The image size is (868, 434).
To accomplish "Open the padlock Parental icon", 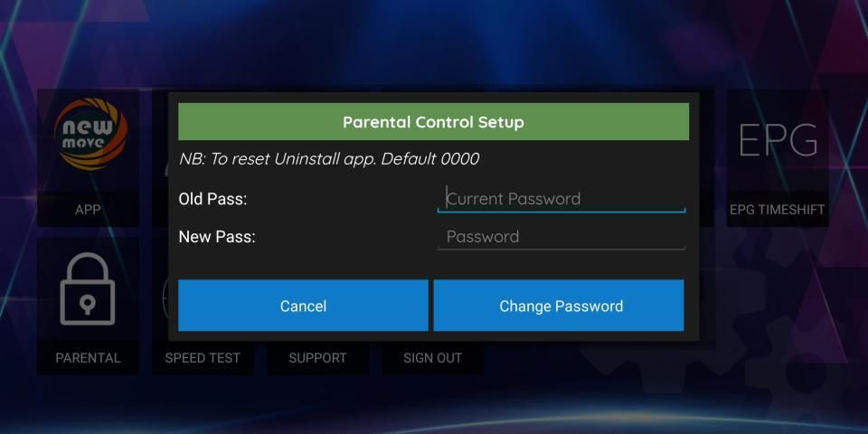I will click(x=88, y=289).
